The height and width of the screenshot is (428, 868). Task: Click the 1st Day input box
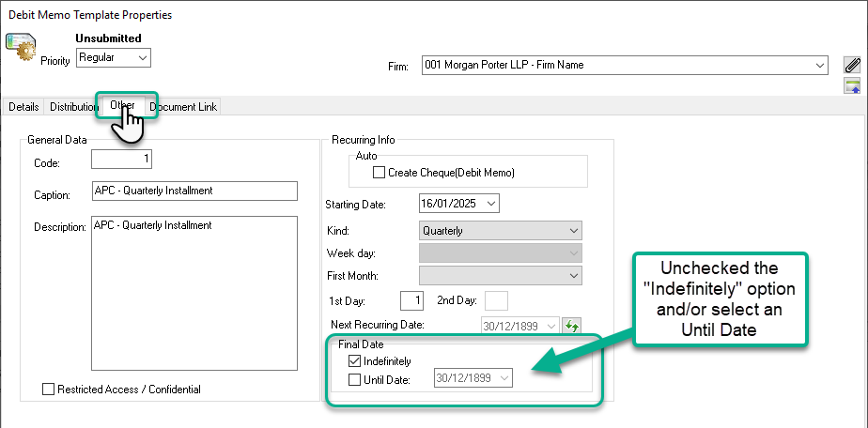click(x=411, y=300)
